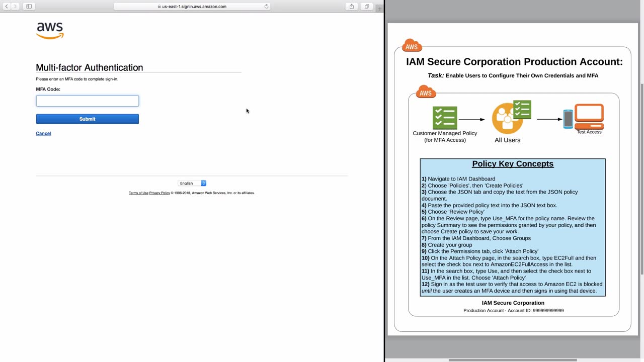
Task: Focus the Safari address bar
Action: [x=192, y=7]
